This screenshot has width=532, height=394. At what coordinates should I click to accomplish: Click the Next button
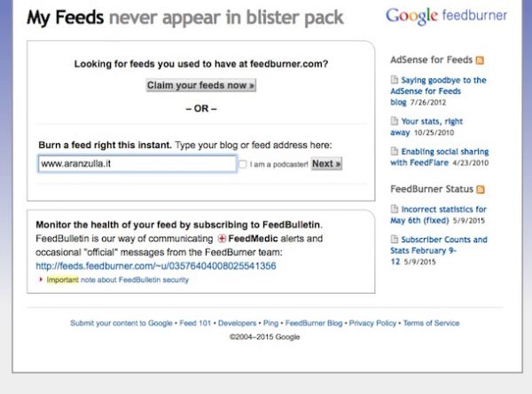(326, 164)
